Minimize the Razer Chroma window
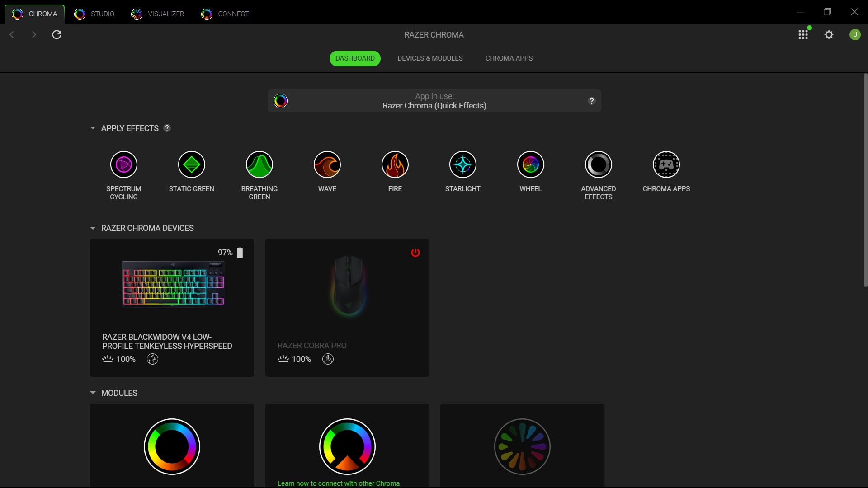868x488 pixels. [800, 12]
